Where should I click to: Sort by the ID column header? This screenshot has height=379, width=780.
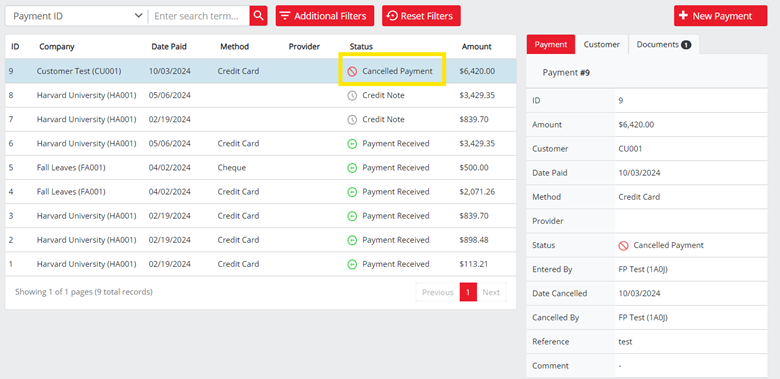coord(15,47)
